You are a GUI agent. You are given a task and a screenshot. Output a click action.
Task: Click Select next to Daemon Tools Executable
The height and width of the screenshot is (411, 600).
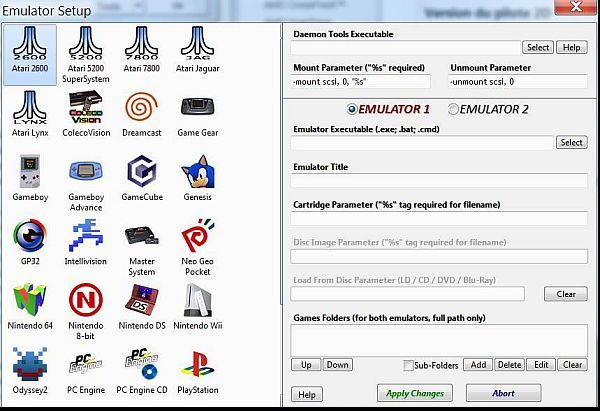(538, 47)
